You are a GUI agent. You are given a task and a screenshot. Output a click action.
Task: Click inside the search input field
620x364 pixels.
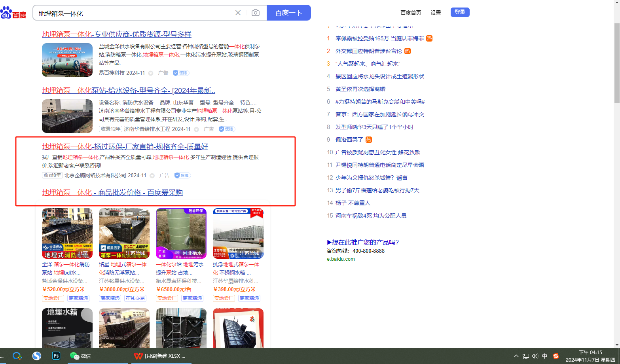coord(135,13)
